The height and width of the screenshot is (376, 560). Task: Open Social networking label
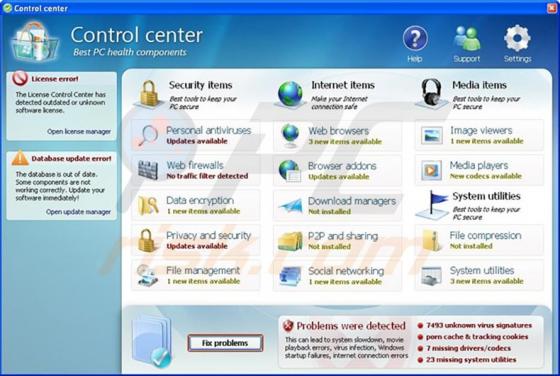point(346,271)
